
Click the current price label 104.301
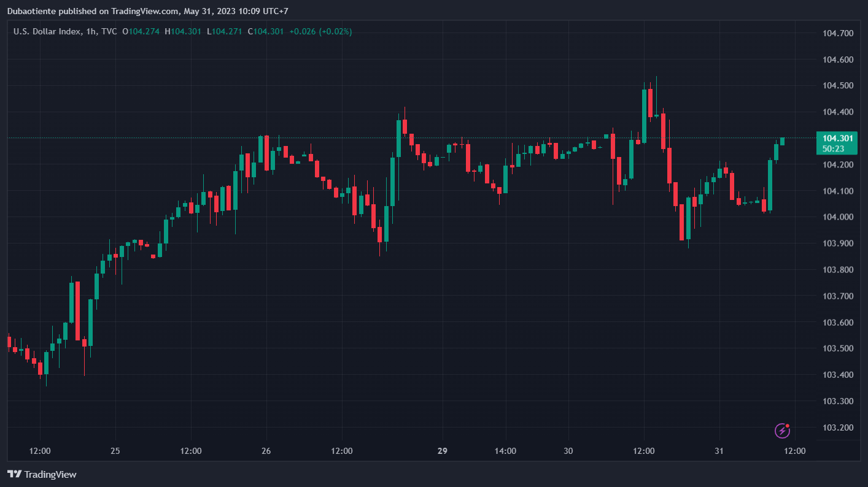point(837,138)
